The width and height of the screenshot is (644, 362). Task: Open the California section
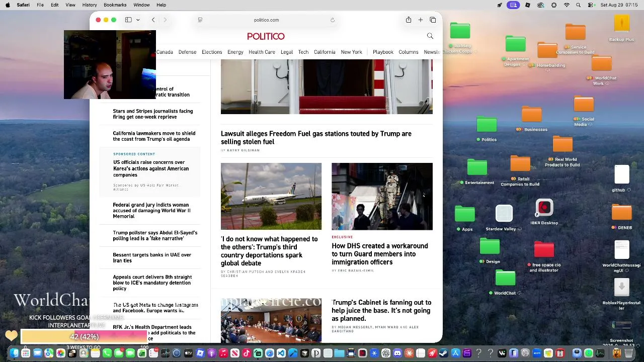(325, 52)
